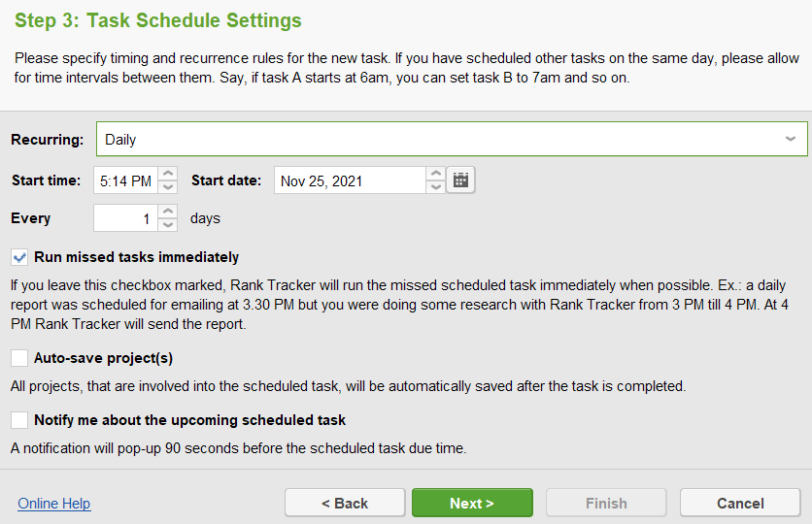Open the Online Help link
Viewport: 812px width, 524px height.
click(x=54, y=504)
